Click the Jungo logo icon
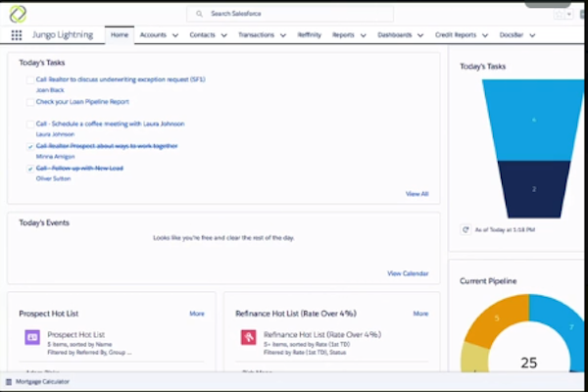 coord(18,15)
